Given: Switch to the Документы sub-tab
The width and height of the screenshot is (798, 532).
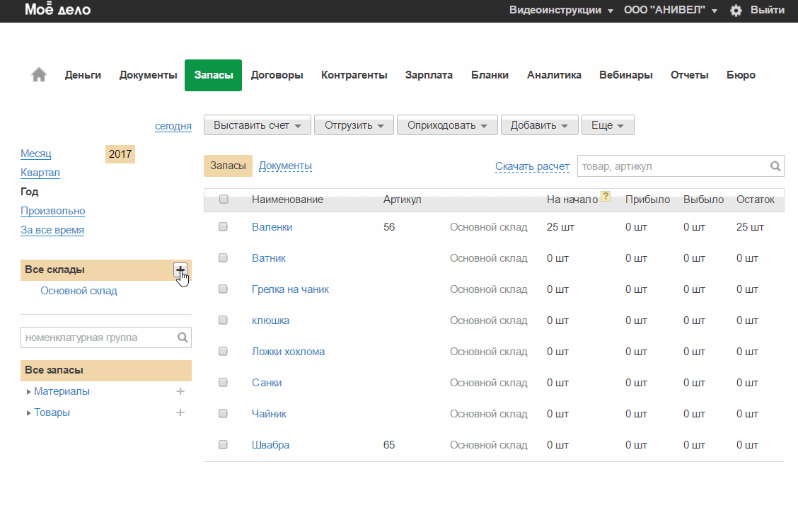Looking at the screenshot, I should pyautogui.click(x=285, y=166).
